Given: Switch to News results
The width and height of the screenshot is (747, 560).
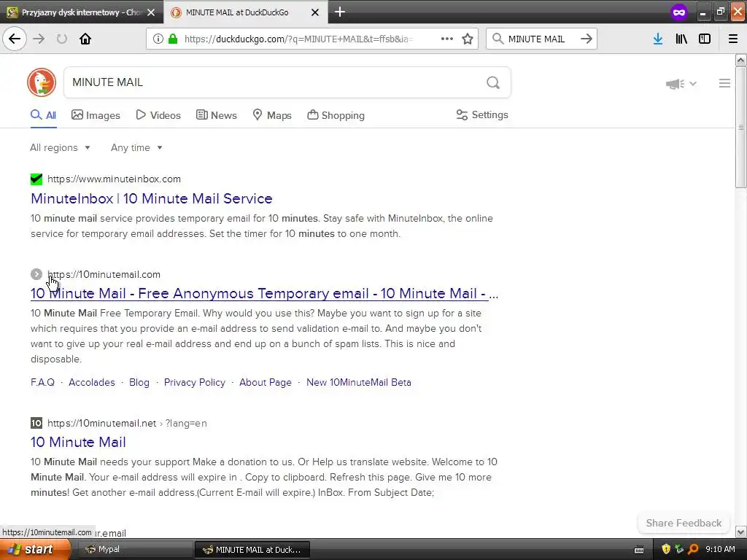Looking at the screenshot, I should coord(216,115).
